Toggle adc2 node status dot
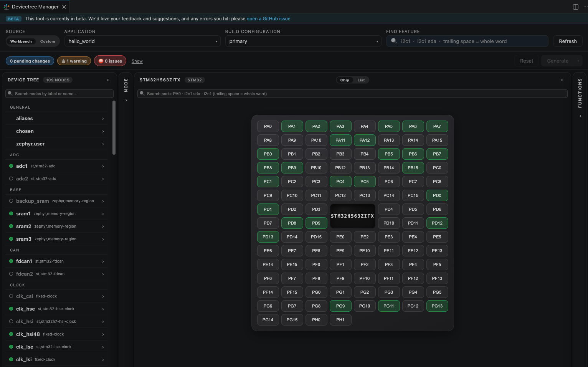588x367 pixels. pyautogui.click(x=11, y=179)
